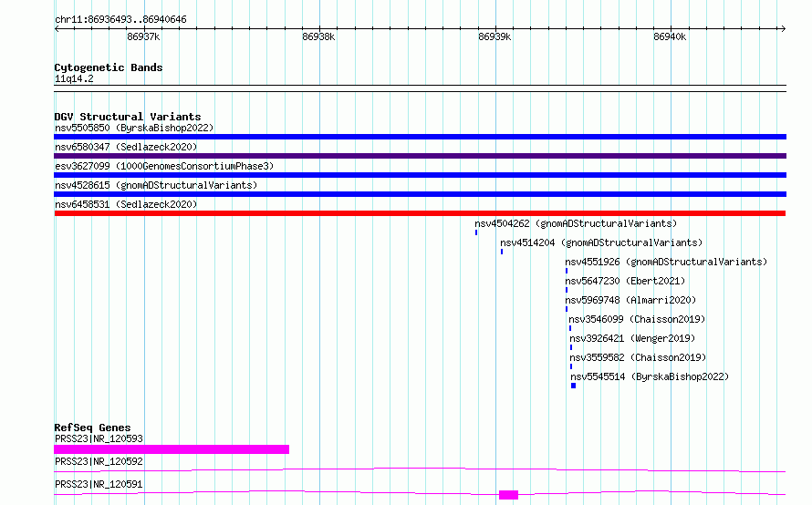Click the 86939k ruler position
The image size is (812, 505).
click(x=494, y=36)
